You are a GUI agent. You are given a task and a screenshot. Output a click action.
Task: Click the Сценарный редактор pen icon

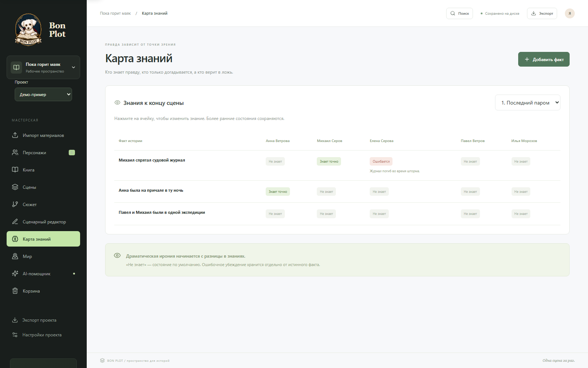(15, 222)
